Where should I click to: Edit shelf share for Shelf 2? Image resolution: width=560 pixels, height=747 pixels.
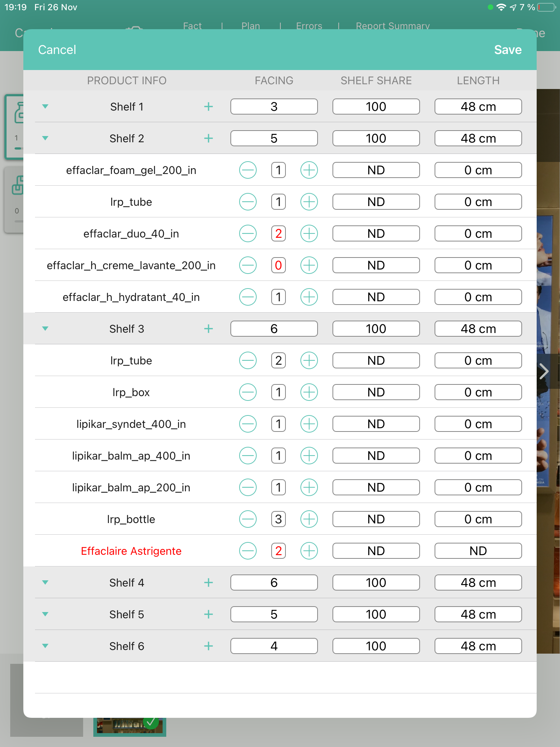pos(376,139)
